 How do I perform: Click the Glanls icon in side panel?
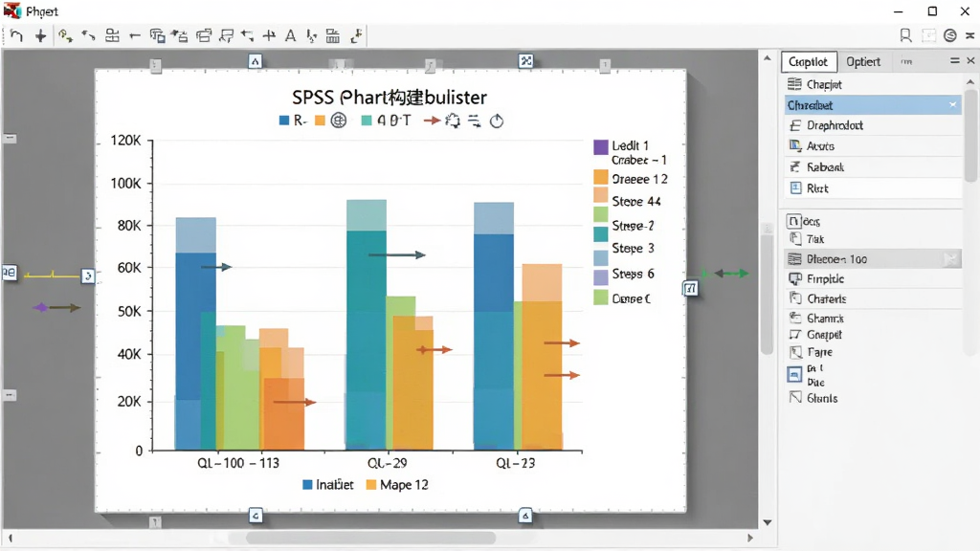point(795,397)
